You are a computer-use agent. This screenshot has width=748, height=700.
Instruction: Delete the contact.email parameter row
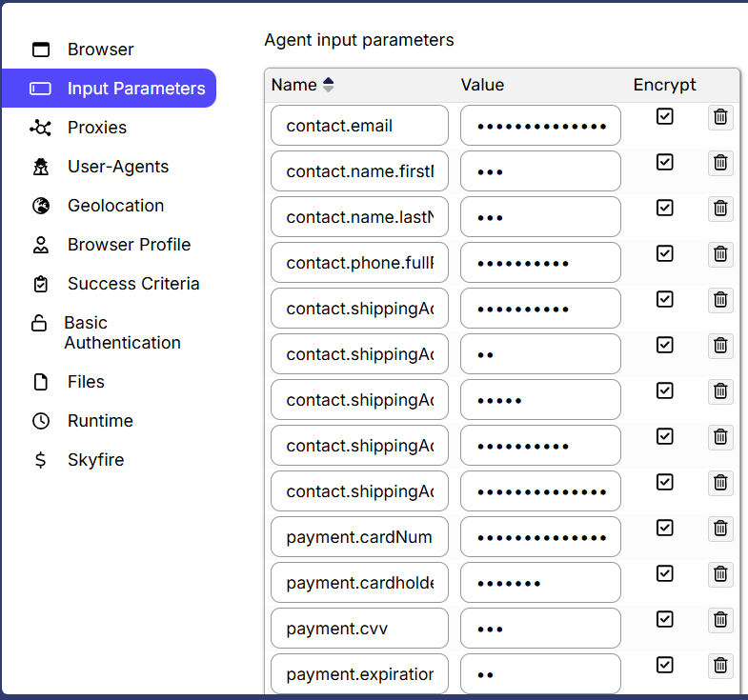(720, 117)
